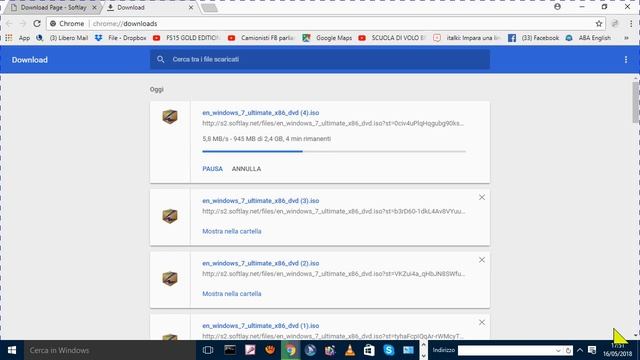
Task: Open the italki bookmark
Action: (467, 38)
